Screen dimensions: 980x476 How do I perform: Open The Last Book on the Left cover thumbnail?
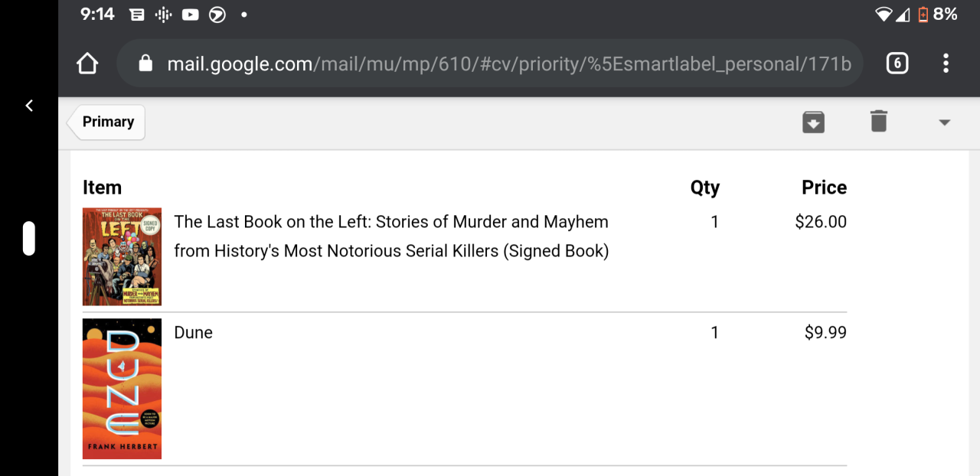click(122, 256)
